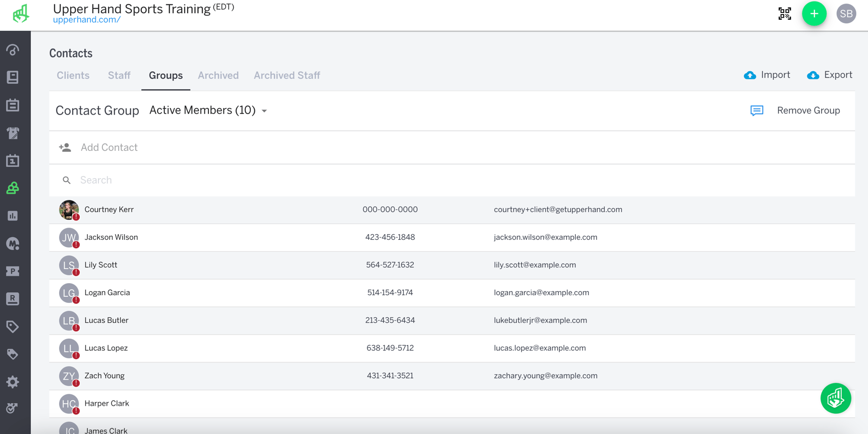Open Courtney Kerr's profile photo

tap(69, 209)
